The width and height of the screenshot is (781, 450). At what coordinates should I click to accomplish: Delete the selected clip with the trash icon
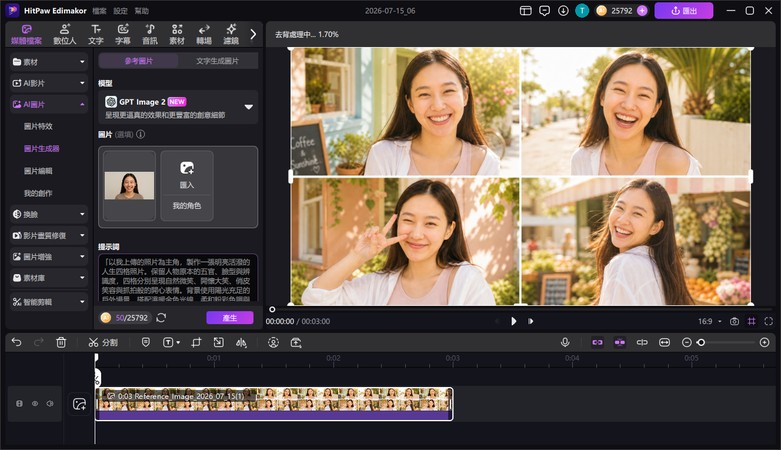click(x=61, y=342)
